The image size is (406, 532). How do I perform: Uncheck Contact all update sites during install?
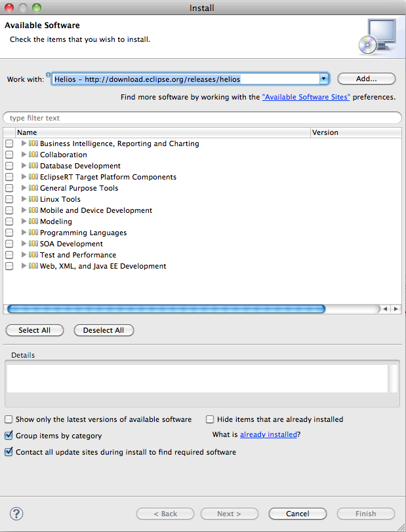9,451
